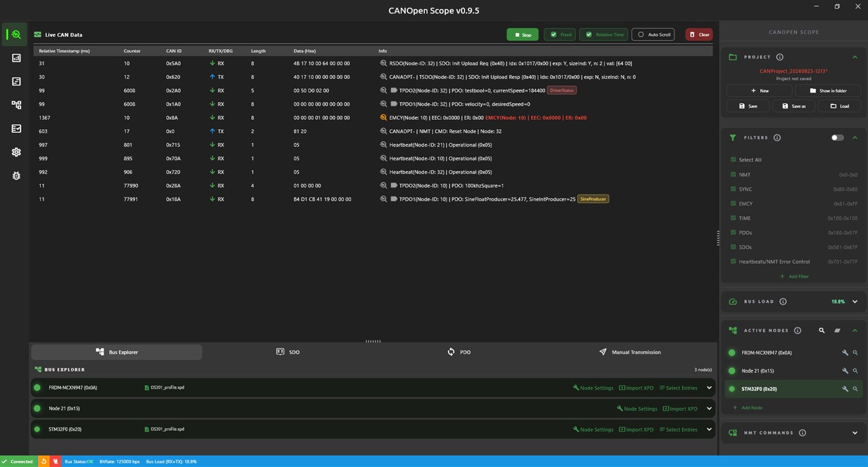Click magnifier next to Node 21 in Active Nodes

(855, 371)
